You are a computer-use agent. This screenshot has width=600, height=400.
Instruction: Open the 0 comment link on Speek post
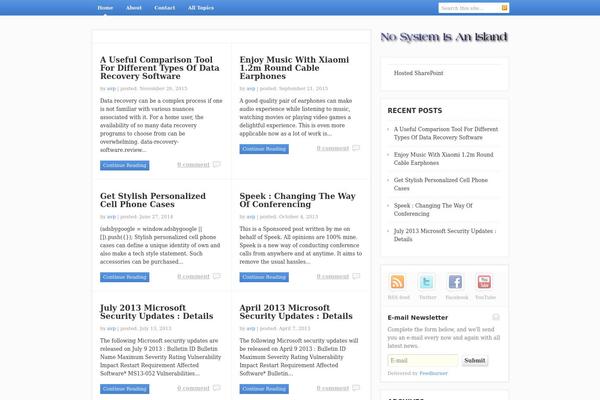pyautogui.click(x=333, y=277)
